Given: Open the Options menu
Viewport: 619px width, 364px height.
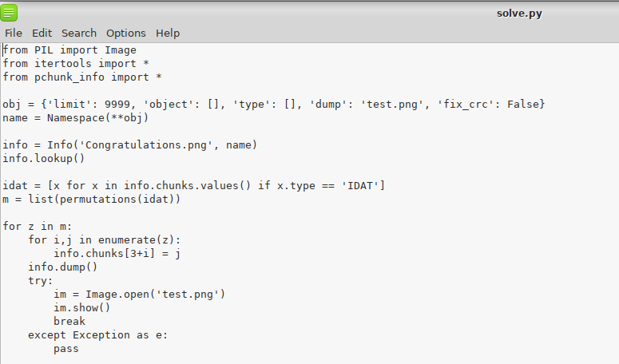Looking at the screenshot, I should coord(126,33).
